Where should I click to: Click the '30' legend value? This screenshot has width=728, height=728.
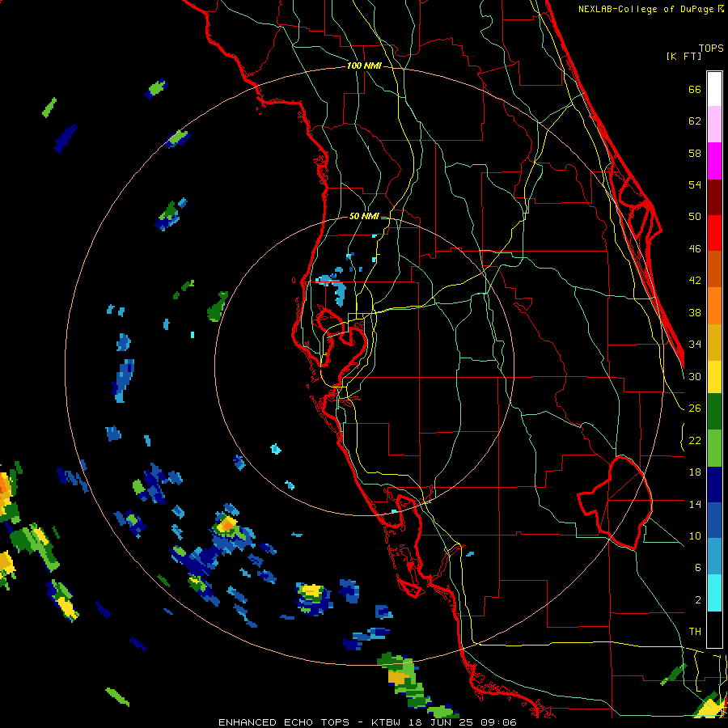tap(695, 376)
